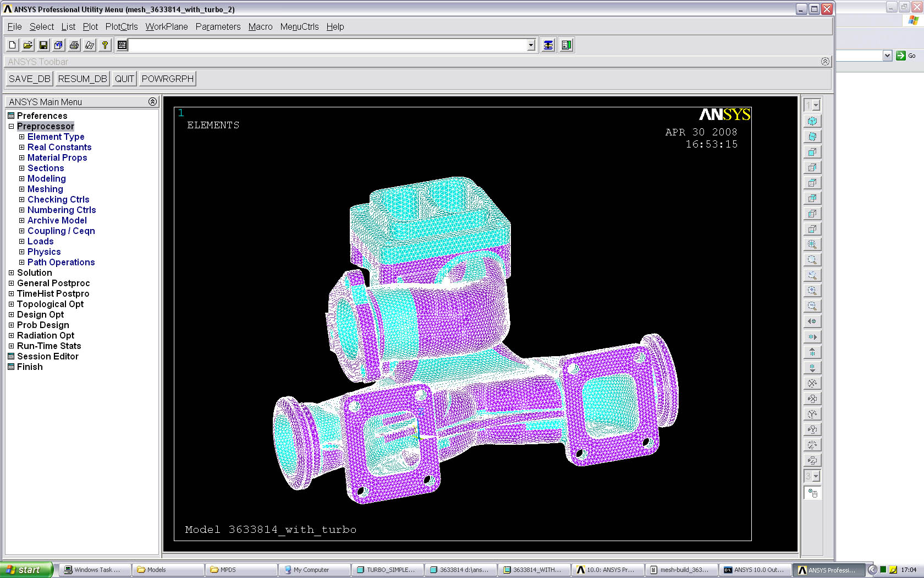This screenshot has width=924, height=578.
Task: Click the RESUM_DB button
Action: (82, 79)
